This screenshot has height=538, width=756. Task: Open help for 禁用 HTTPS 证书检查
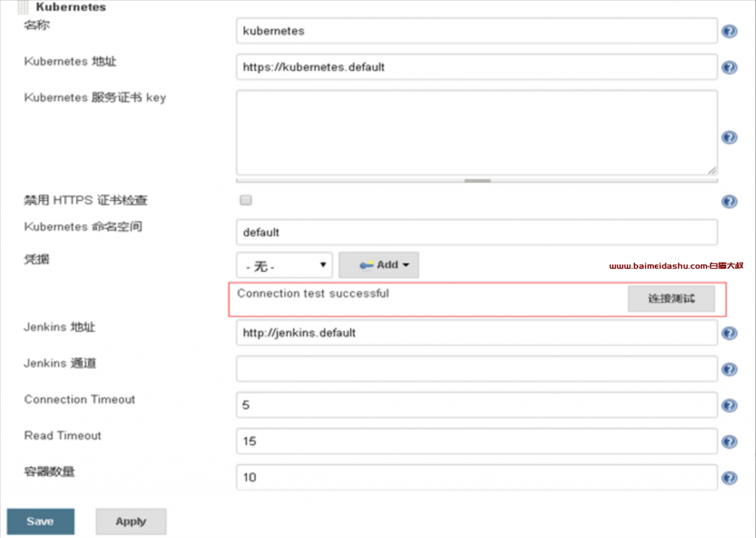click(729, 200)
